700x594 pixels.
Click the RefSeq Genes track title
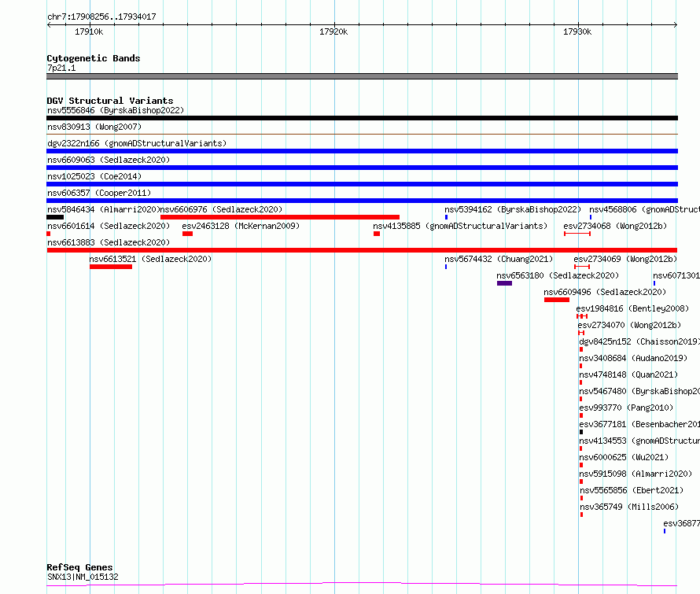point(79,567)
